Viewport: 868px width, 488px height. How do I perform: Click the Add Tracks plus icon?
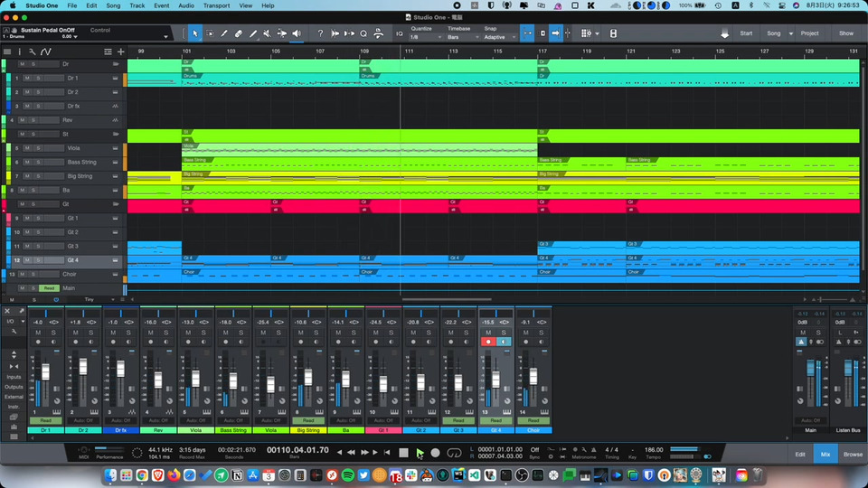[120, 52]
